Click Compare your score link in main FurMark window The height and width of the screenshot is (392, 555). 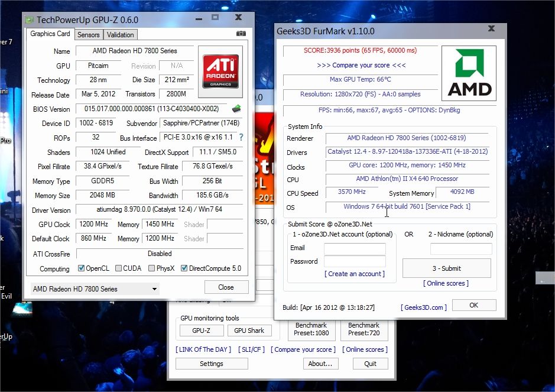tap(303, 349)
